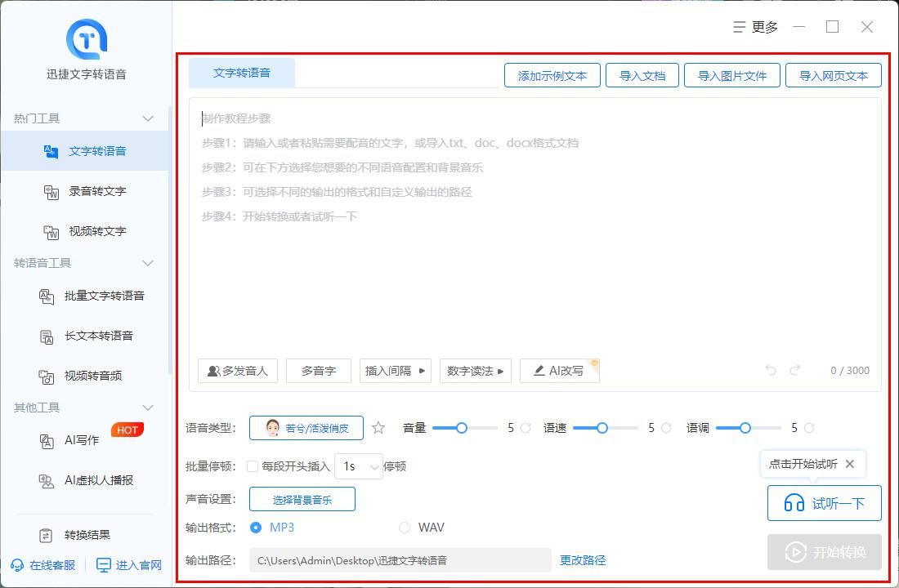Click the 选择背景音乐 button
This screenshot has width=899, height=588.
pyautogui.click(x=302, y=499)
